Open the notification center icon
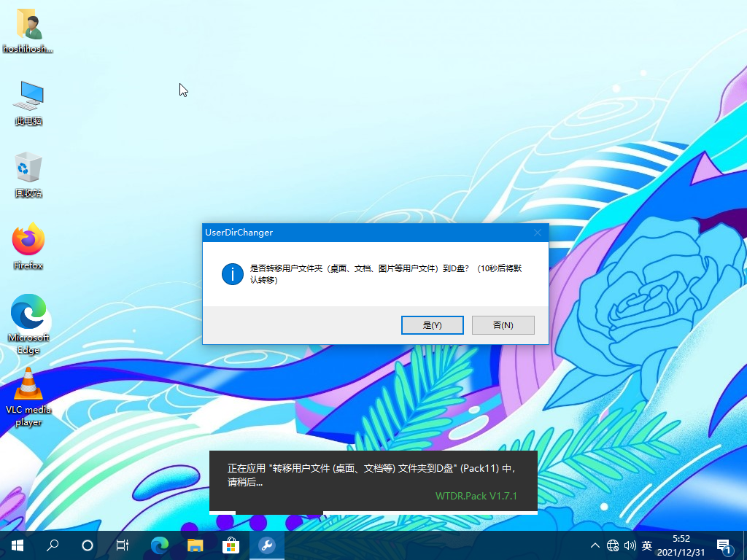The height and width of the screenshot is (560, 747). [x=725, y=545]
